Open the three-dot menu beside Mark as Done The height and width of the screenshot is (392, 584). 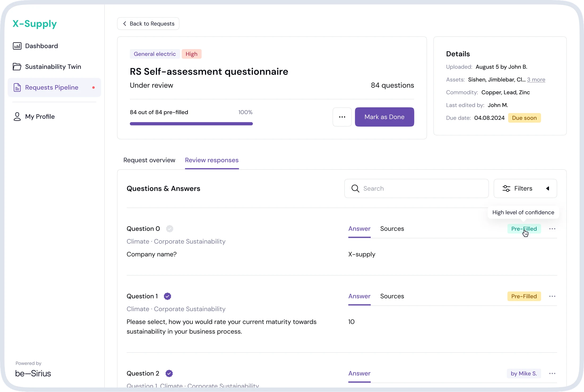click(x=342, y=117)
